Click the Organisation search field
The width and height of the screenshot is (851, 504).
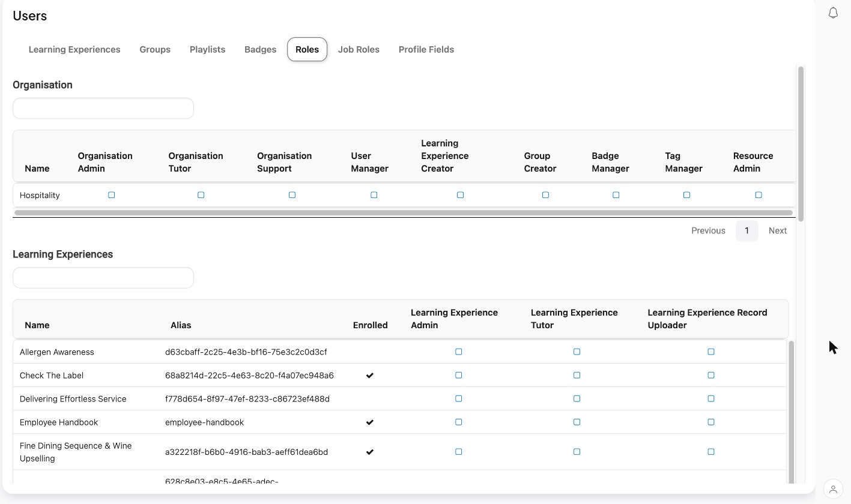pos(103,109)
